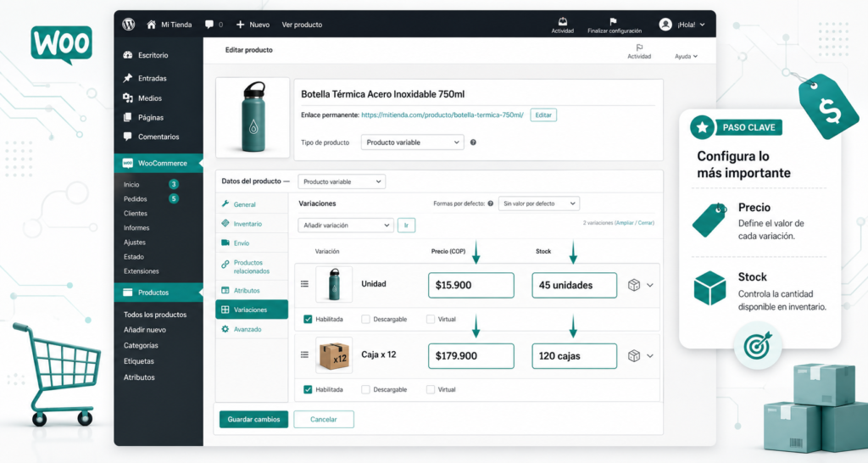Open the Sin valor por defecto dropdown
The image size is (868, 463).
[538, 204]
